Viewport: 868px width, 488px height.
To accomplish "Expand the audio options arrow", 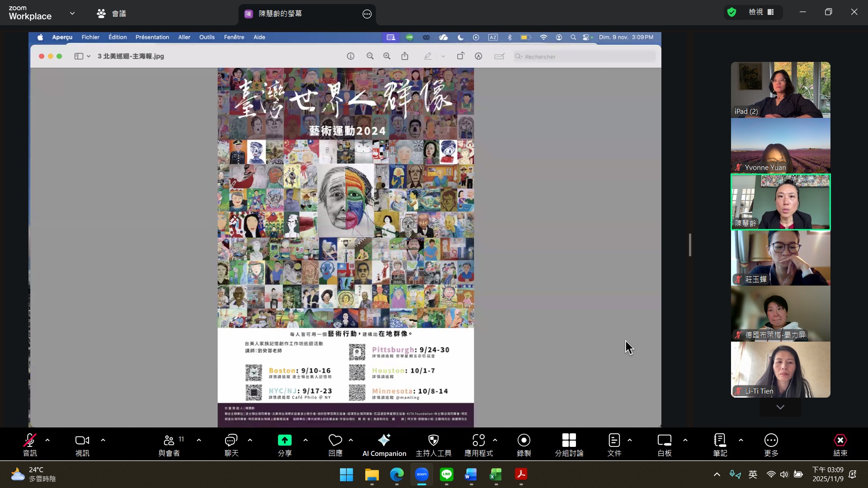I will click(x=47, y=440).
